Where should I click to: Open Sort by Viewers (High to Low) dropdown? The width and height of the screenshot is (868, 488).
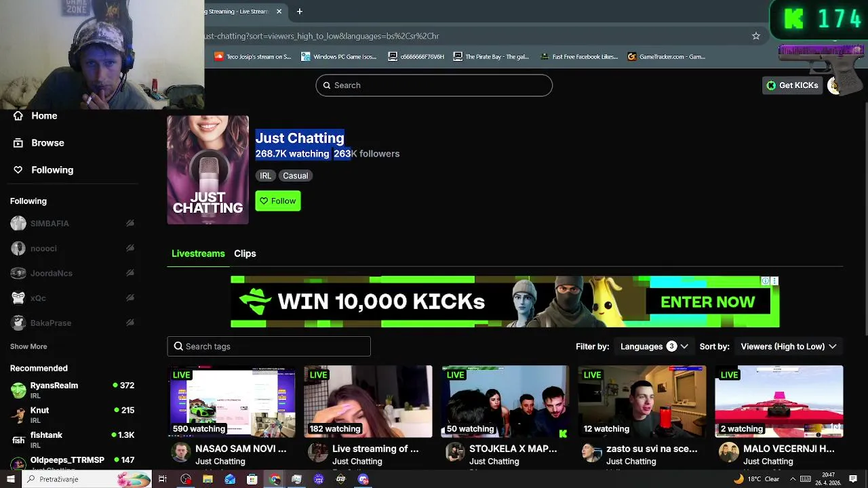[789, 346]
